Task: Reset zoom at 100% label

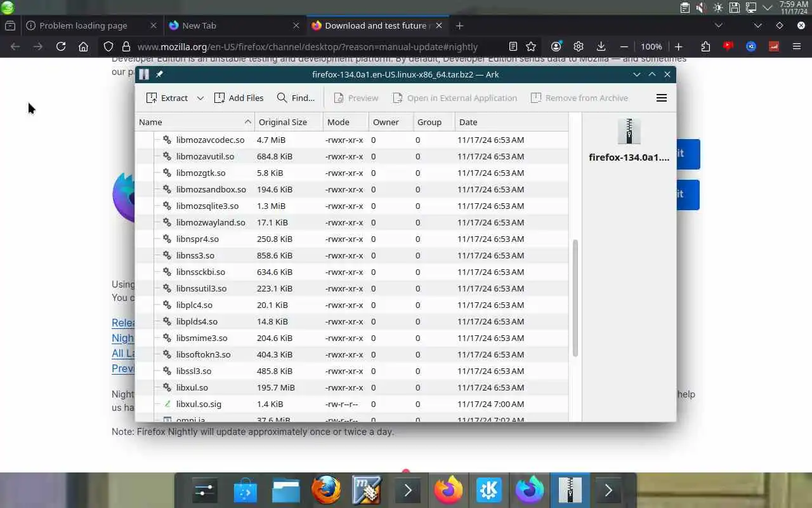Action: (652, 46)
